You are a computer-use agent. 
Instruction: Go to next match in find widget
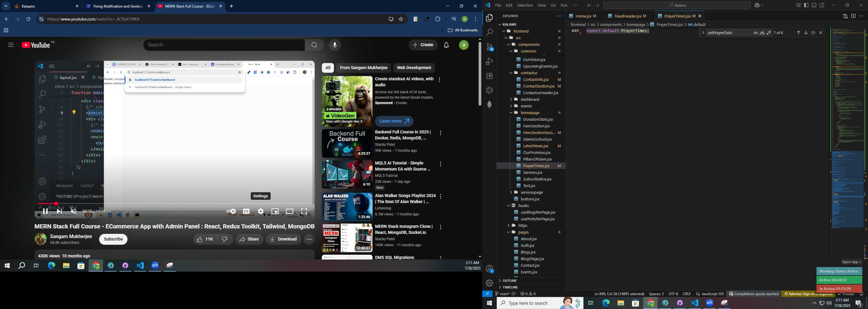[806, 33]
